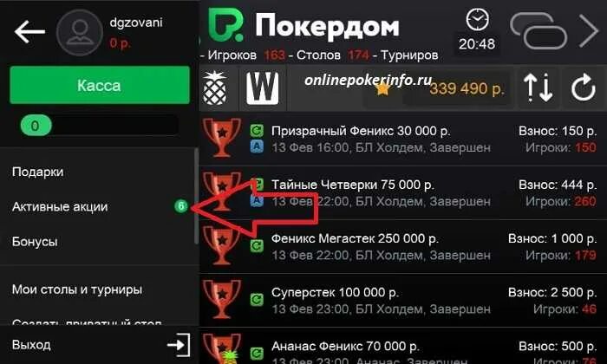
Task: Click the exit door icon next to Выход
Action: (179, 344)
